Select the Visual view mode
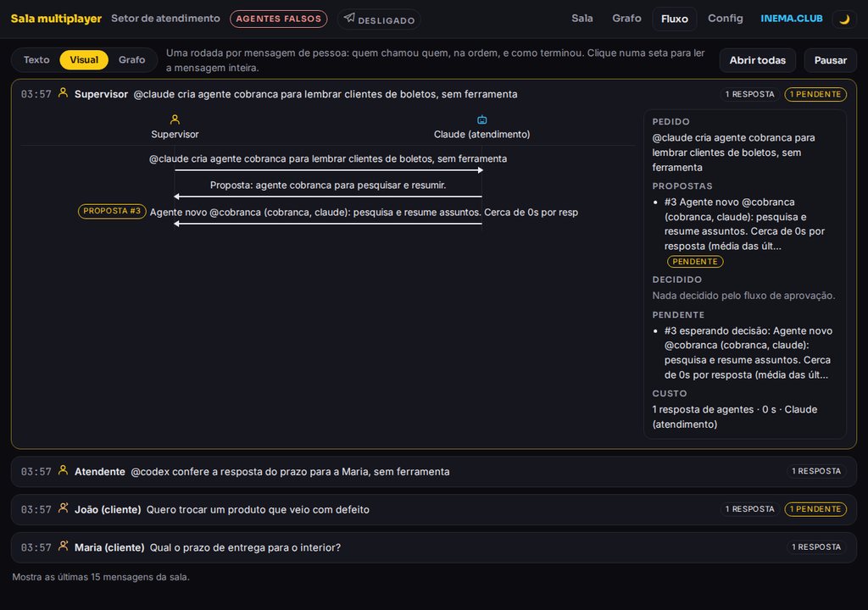This screenshot has height=610, width=868. (84, 60)
